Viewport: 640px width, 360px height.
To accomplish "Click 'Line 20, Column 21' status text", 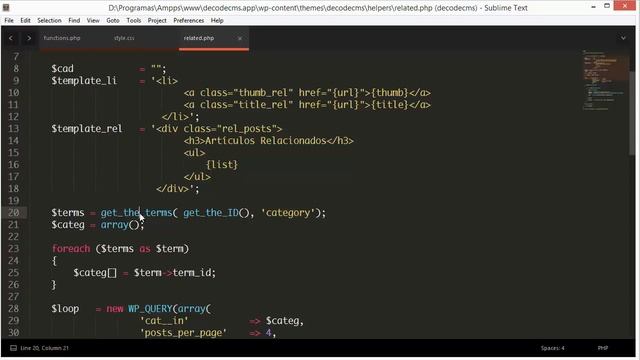I will pos(44,348).
